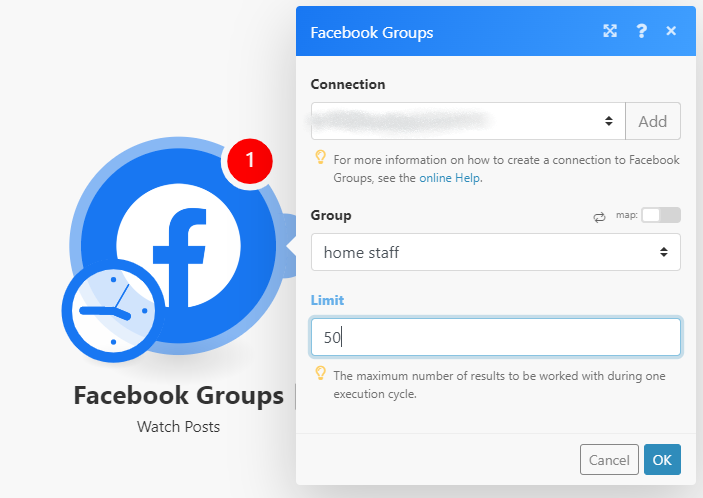Click the Connection label text
Viewport: 703px width, 498px height.
[x=348, y=84]
